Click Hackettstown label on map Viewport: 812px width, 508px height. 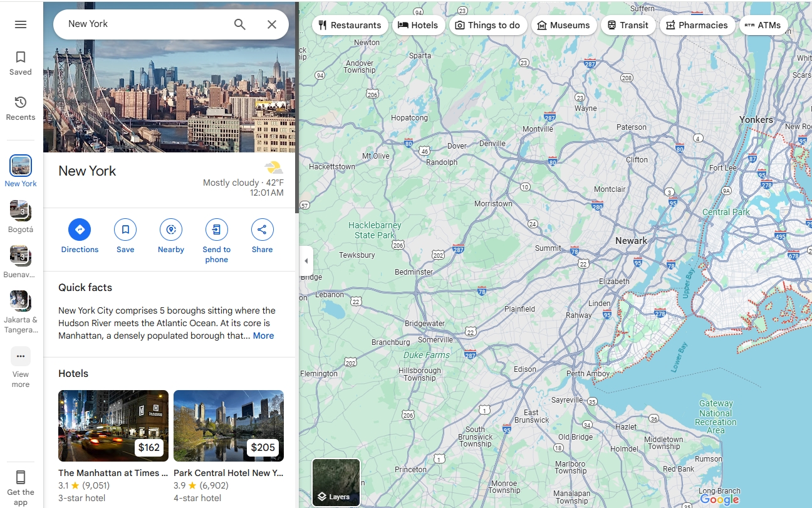point(332,167)
